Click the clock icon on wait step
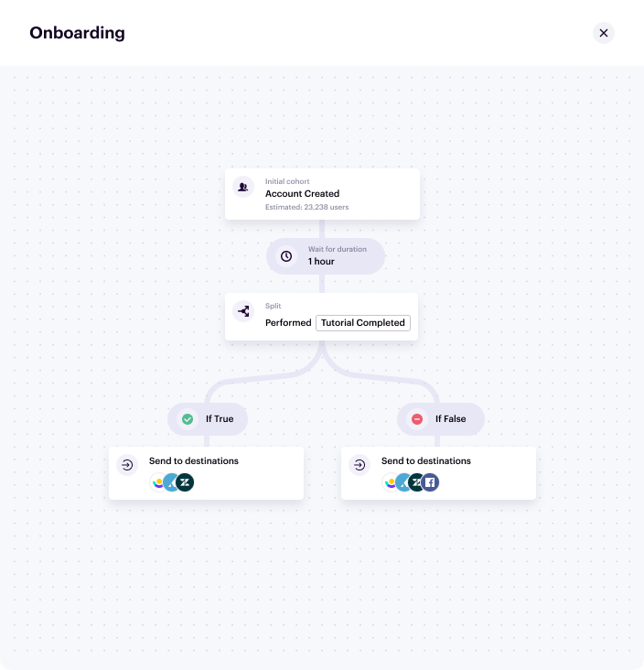644x670 pixels. [x=286, y=256]
